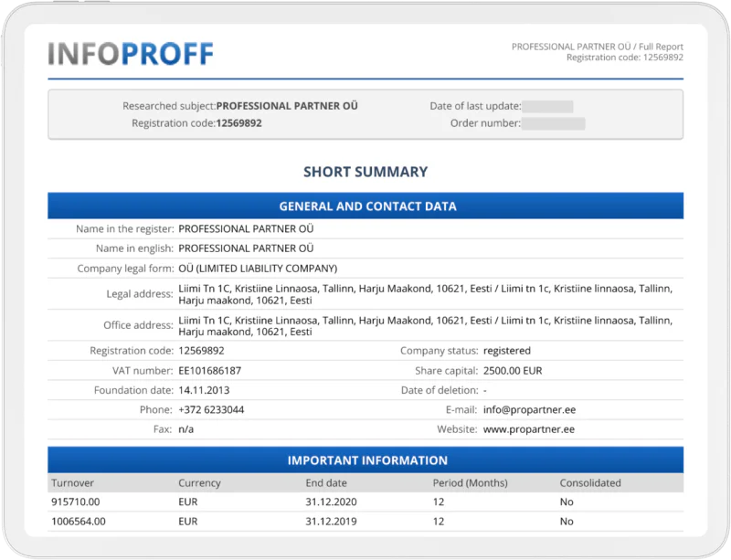Select registration code value in general data table
The width and height of the screenshot is (731, 560).
tap(201, 351)
